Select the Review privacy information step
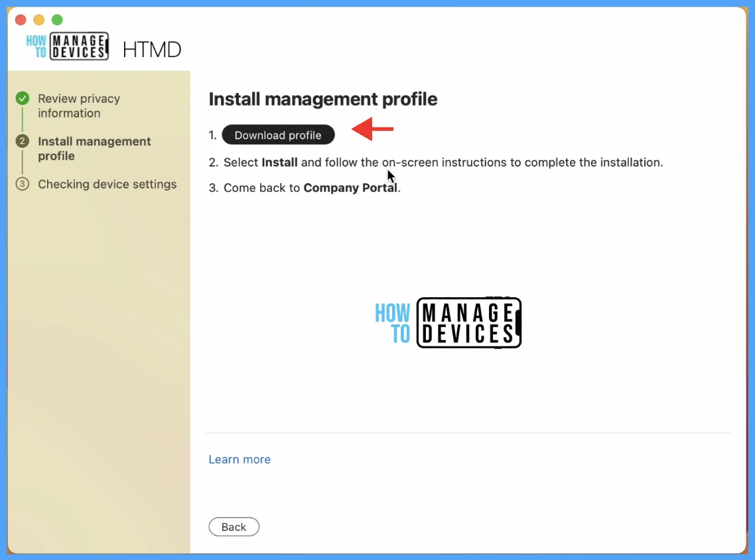Screen dimensions: 755x560 click(x=79, y=106)
